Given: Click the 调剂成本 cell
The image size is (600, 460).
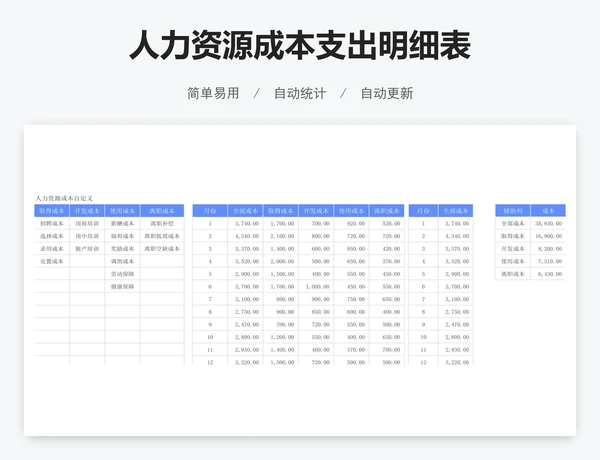Looking at the screenshot, I should pyautogui.click(x=122, y=261).
